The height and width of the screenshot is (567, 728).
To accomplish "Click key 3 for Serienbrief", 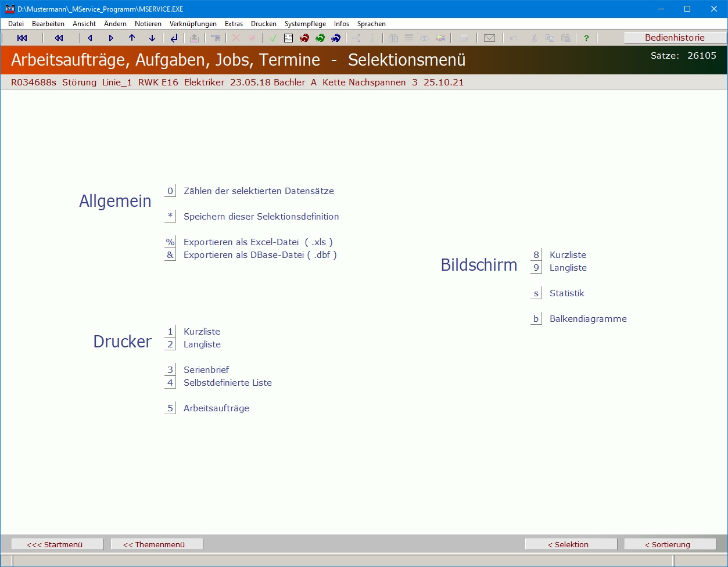I will (x=170, y=370).
